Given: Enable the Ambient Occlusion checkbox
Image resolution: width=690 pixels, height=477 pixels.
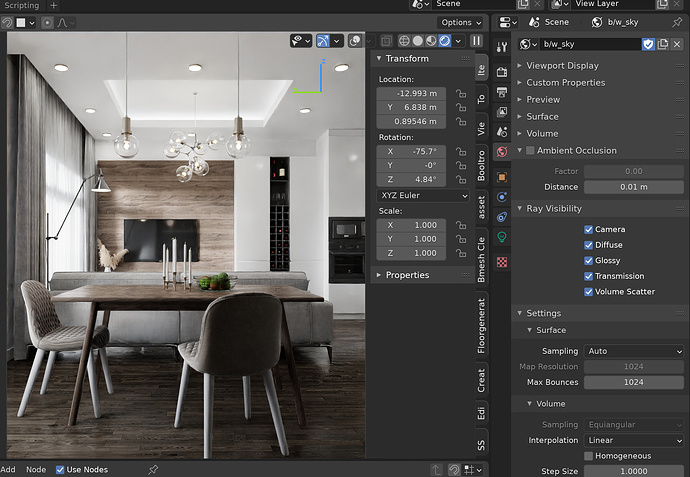Looking at the screenshot, I should pyautogui.click(x=530, y=150).
